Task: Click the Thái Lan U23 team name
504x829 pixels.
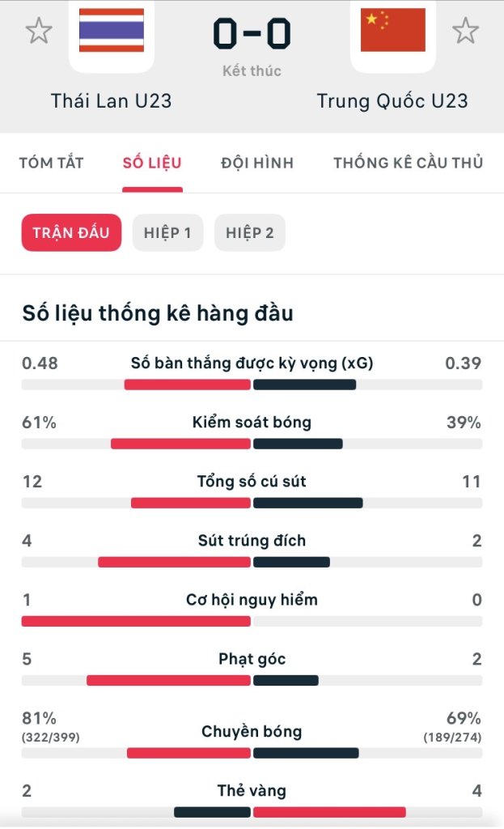Action: tap(112, 101)
